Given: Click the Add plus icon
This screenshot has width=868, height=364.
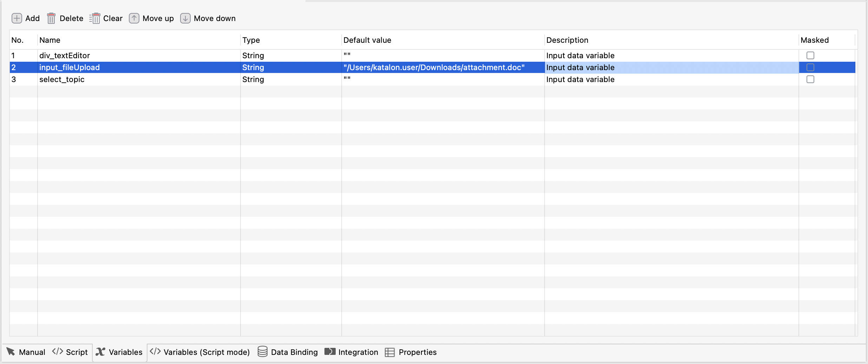Looking at the screenshot, I should 17,18.
